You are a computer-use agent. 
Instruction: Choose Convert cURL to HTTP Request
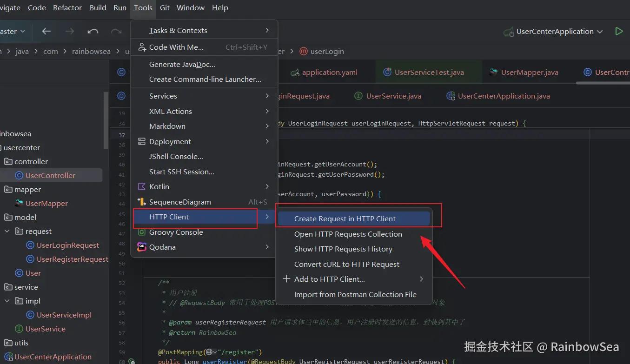click(354, 264)
